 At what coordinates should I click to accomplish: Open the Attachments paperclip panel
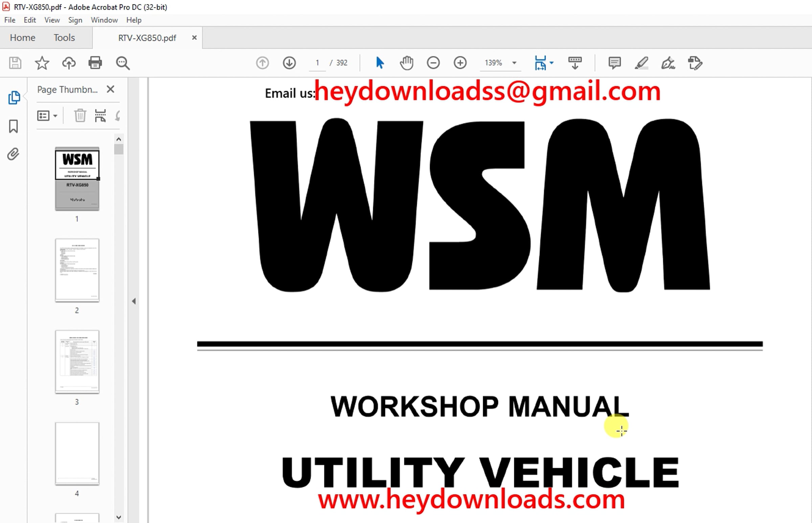point(14,154)
